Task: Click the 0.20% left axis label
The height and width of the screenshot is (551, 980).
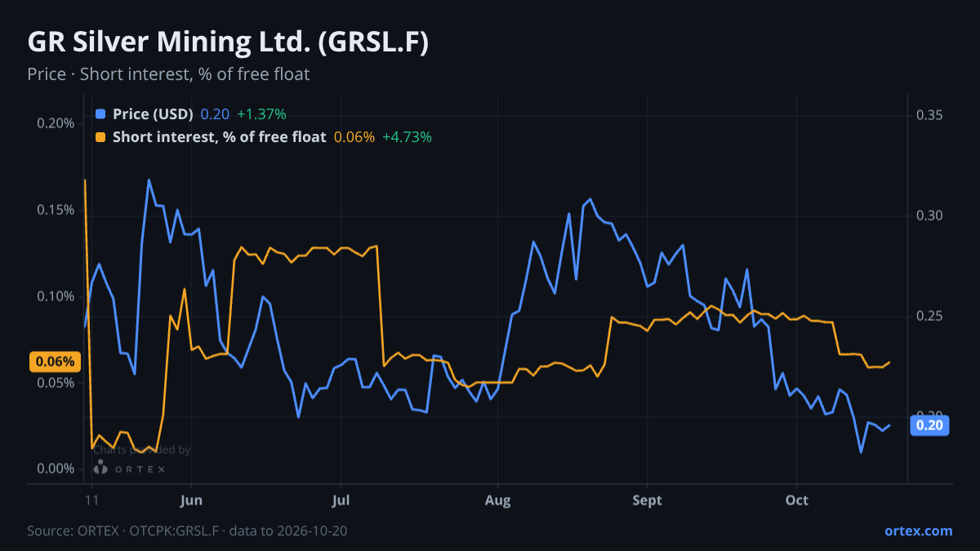Action: coord(56,123)
